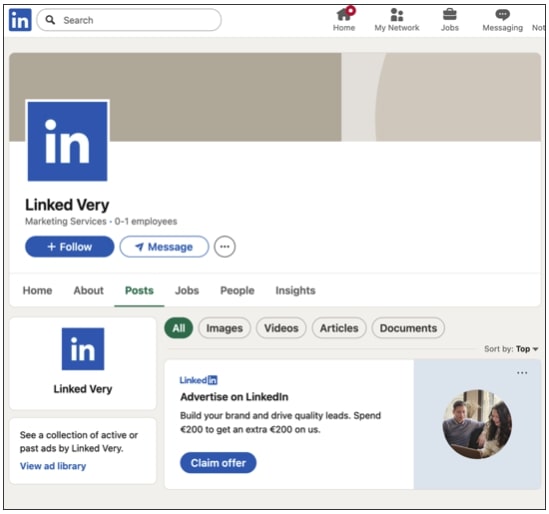Switch to the page Jobs tab
549x514 pixels.
[x=187, y=290]
